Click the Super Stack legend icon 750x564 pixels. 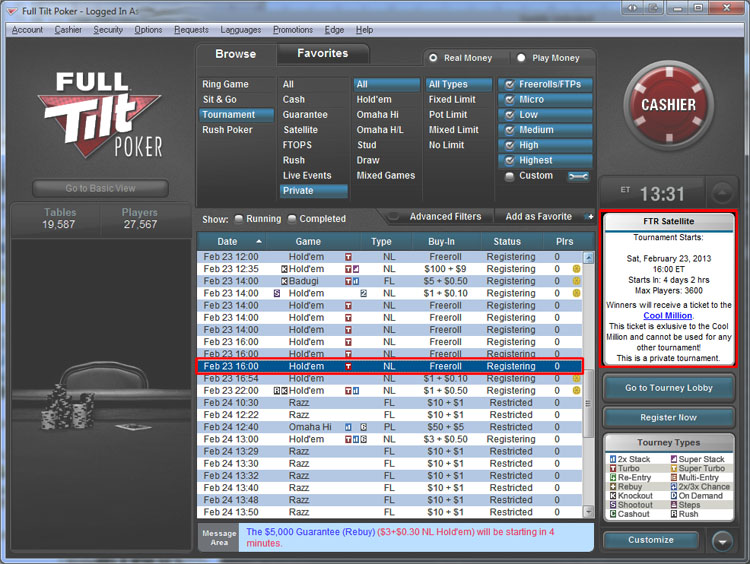[673, 459]
